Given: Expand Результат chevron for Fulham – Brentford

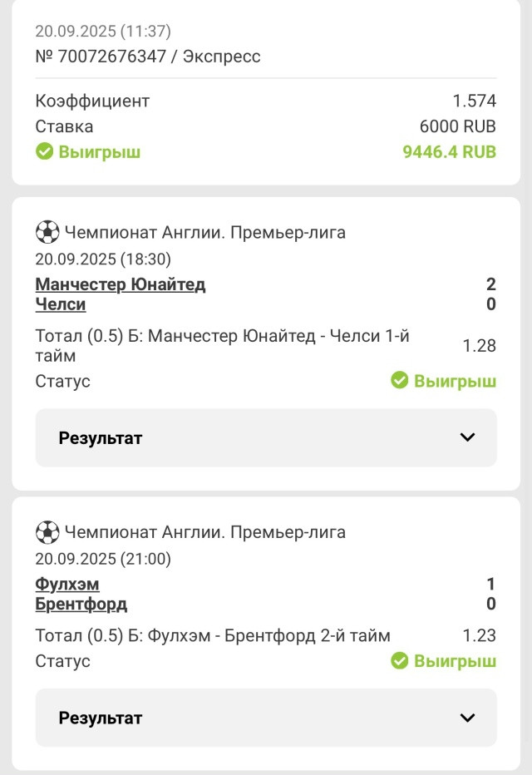Looking at the screenshot, I should click(467, 718).
